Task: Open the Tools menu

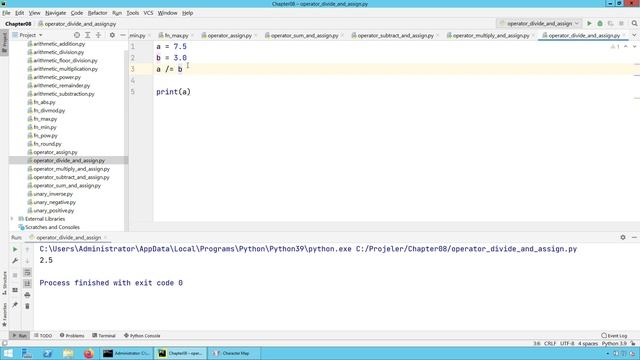Action: (132, 13)
